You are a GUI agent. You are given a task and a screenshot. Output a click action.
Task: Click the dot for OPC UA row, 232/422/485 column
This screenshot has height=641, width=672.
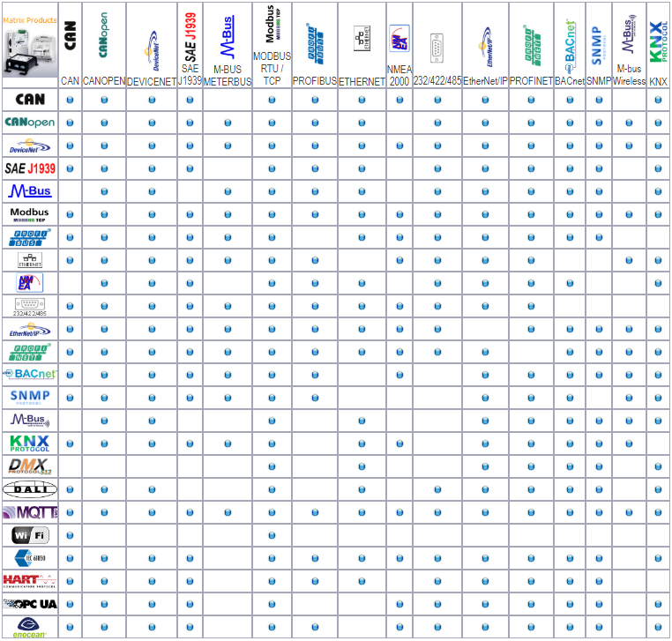tap(437, 604)
